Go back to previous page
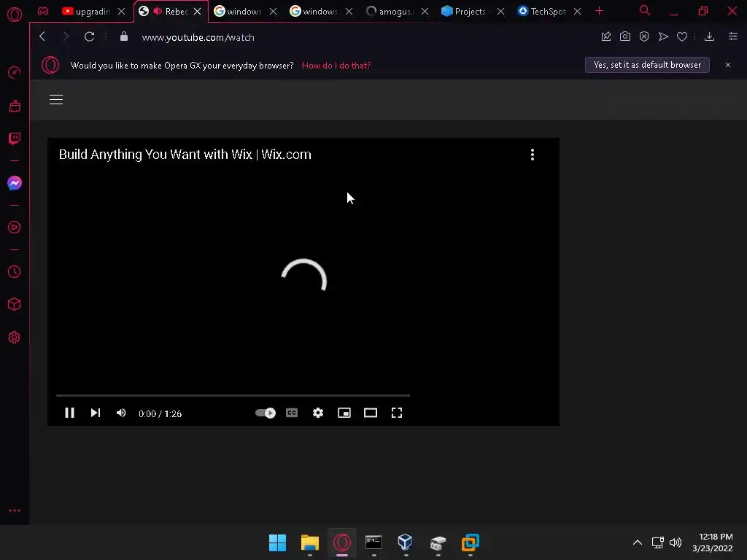This screenshot has width=747, height=560. click(x=42, y=36)
